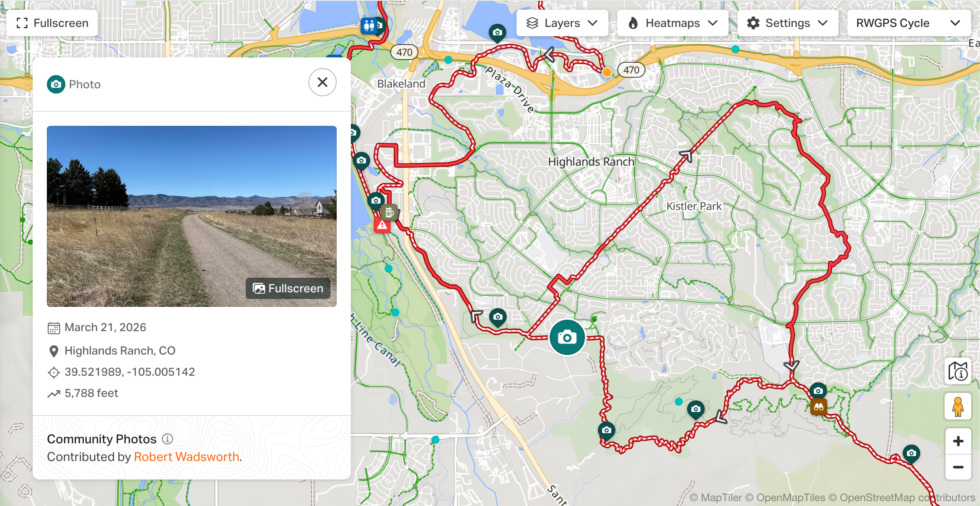Toggle map Fullscreen mode

pos(52,23)
